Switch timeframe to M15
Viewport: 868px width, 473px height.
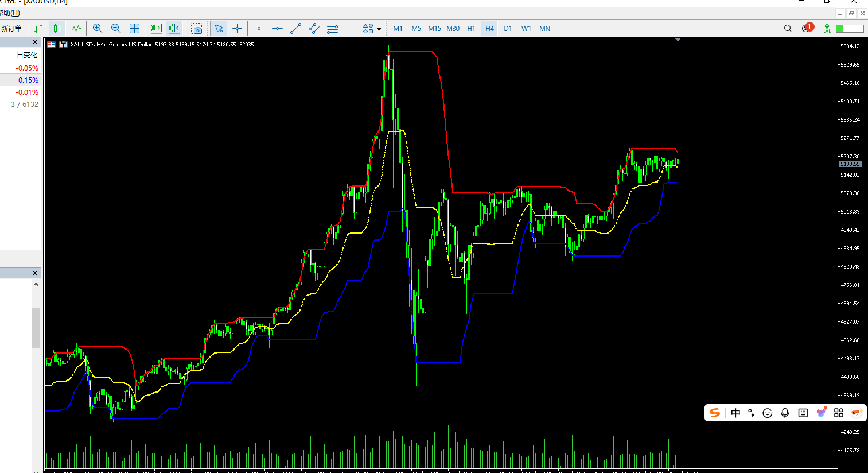pos(434,28)
